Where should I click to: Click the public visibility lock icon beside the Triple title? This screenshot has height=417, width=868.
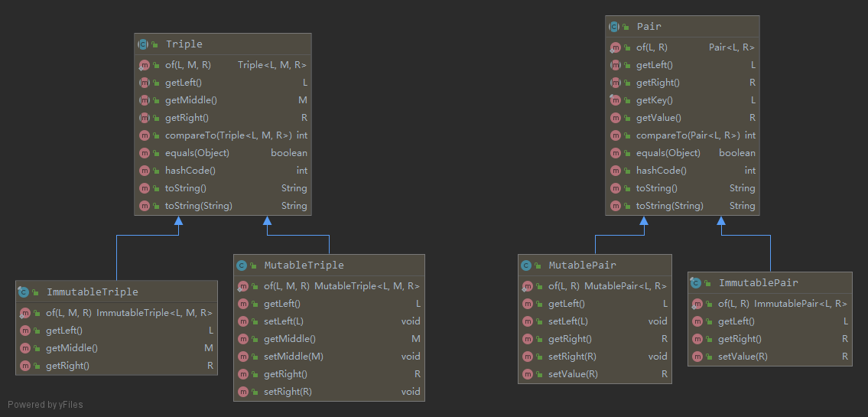coord(155,45)
